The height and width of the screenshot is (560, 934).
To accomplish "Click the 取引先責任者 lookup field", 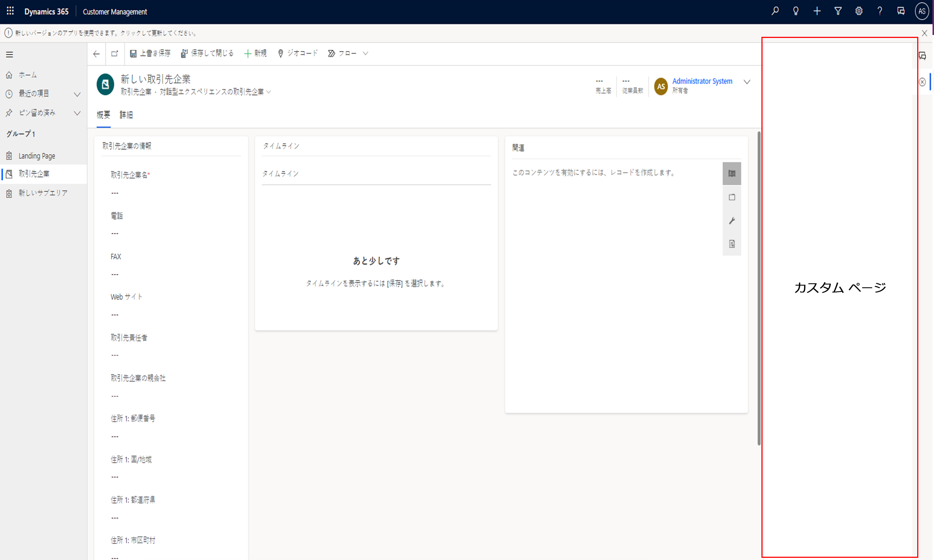I will click(x=175, y=355).
